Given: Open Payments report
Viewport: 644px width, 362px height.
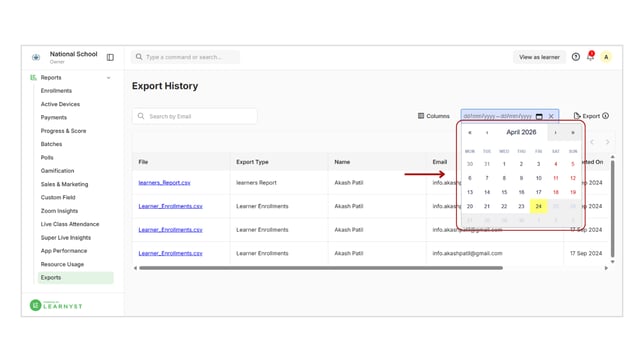Looking at the screenshot, I should (53, 118).
